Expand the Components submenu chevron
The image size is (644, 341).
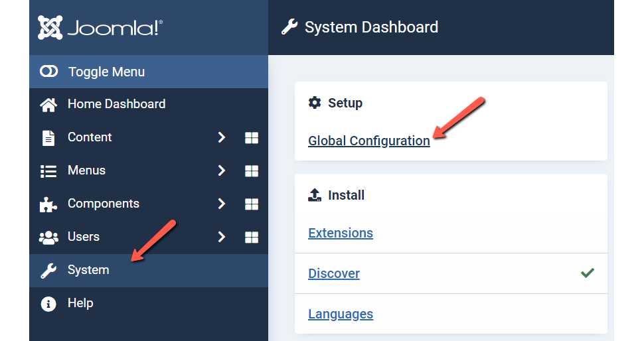click(x=221, y=204)
